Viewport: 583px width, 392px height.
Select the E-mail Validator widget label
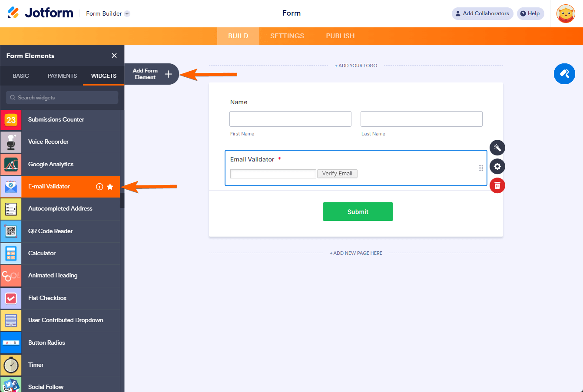(49, 186)
